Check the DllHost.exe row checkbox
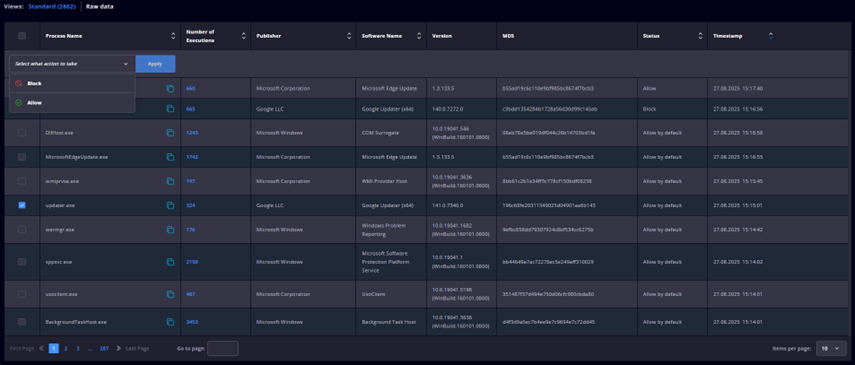855x365 pixels. [22, 133]
